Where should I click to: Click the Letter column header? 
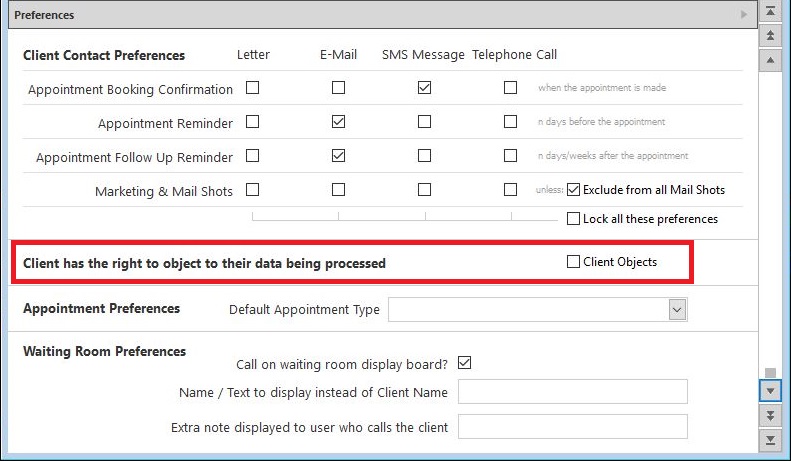pos(253,54)
